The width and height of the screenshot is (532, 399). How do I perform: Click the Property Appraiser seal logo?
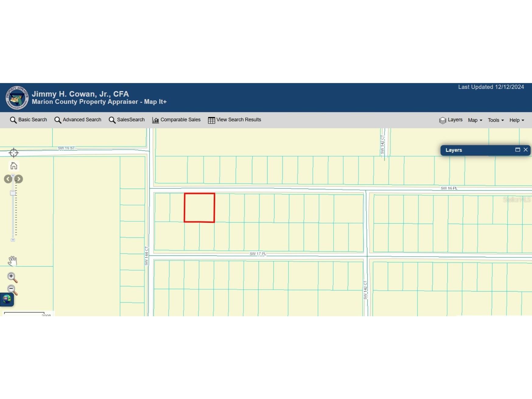(17, 98)
